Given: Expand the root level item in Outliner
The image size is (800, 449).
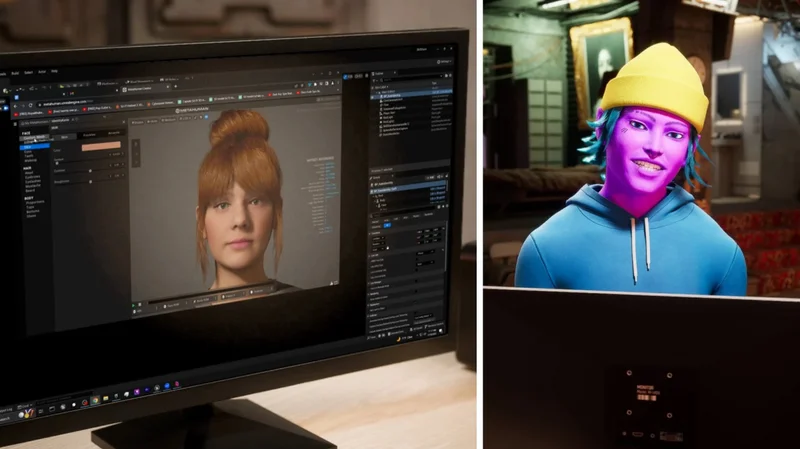Looking at the screenshot, I should pyautogui.click(x=373, y=87).
